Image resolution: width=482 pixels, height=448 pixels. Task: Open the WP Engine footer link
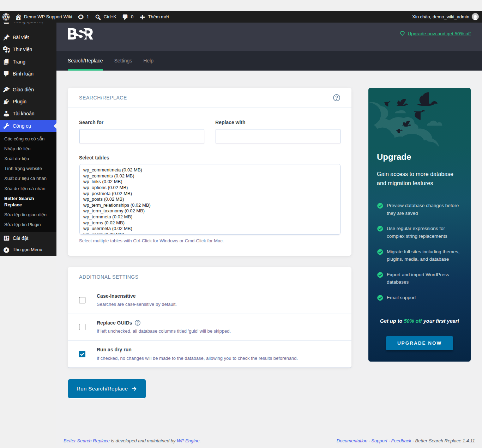(x=188, y=441)
